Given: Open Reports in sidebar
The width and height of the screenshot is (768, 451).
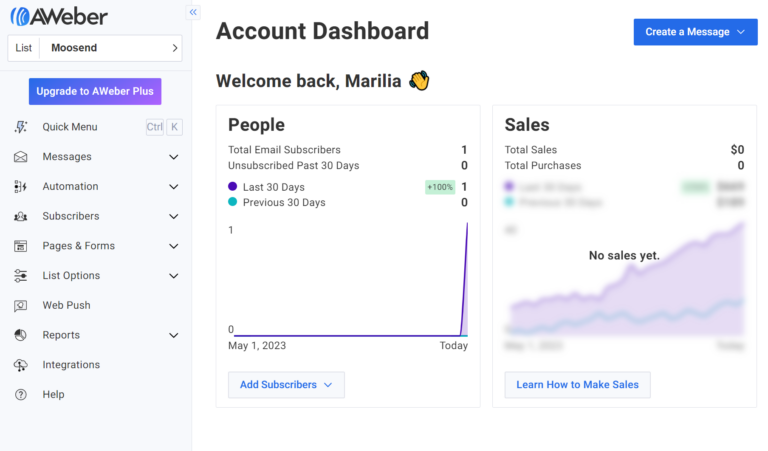Looking at the screenshot, I should 61,335.
